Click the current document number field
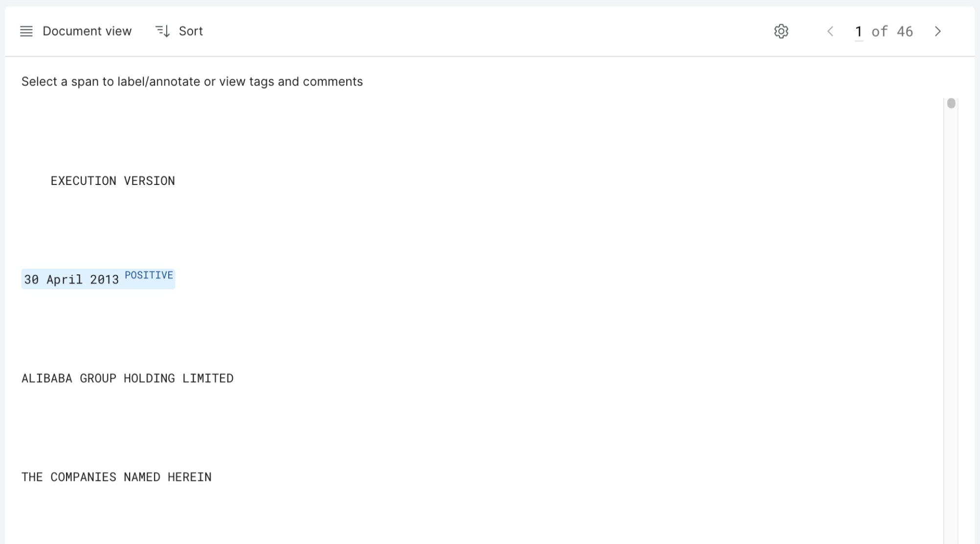This screenshot has width=980, height=544. click(x=858, y=32)
